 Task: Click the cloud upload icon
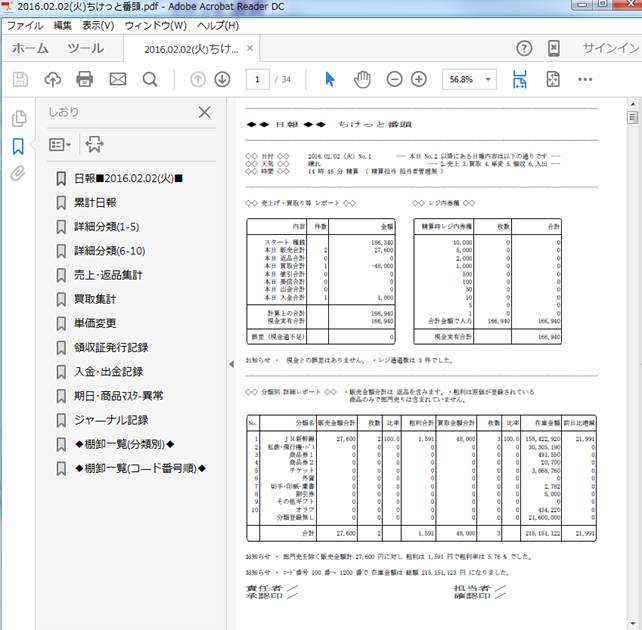[x=53, y=79]
